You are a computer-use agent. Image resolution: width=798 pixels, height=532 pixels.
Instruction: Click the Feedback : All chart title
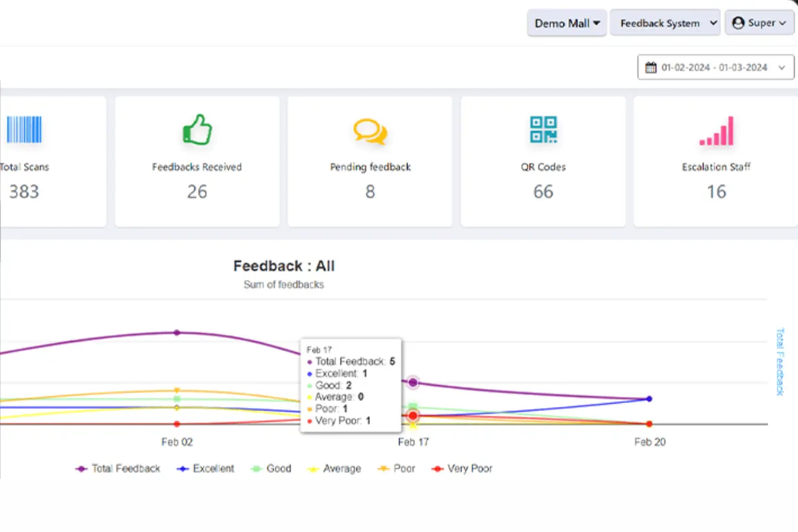[x=284, y=266]
